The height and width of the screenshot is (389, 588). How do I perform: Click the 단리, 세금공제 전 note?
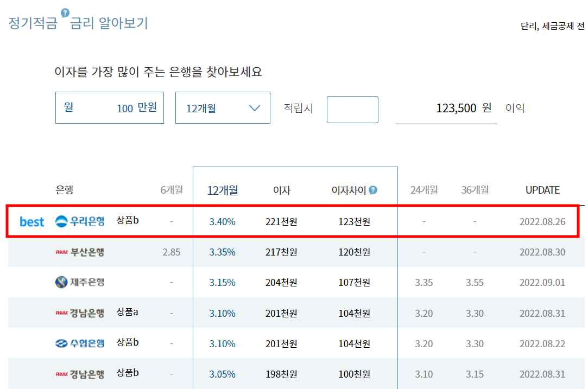552,26
